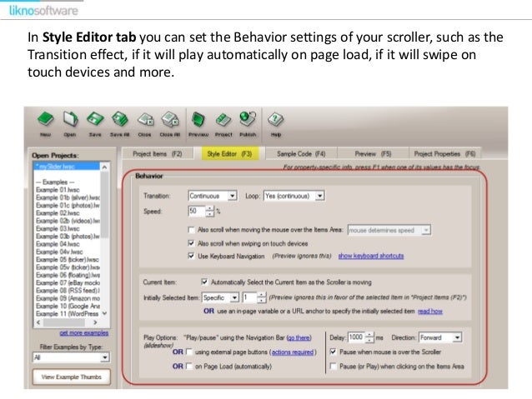
Task: Enable scrolling when moving mouse over Items Area
Action: [x=191, y=230]
